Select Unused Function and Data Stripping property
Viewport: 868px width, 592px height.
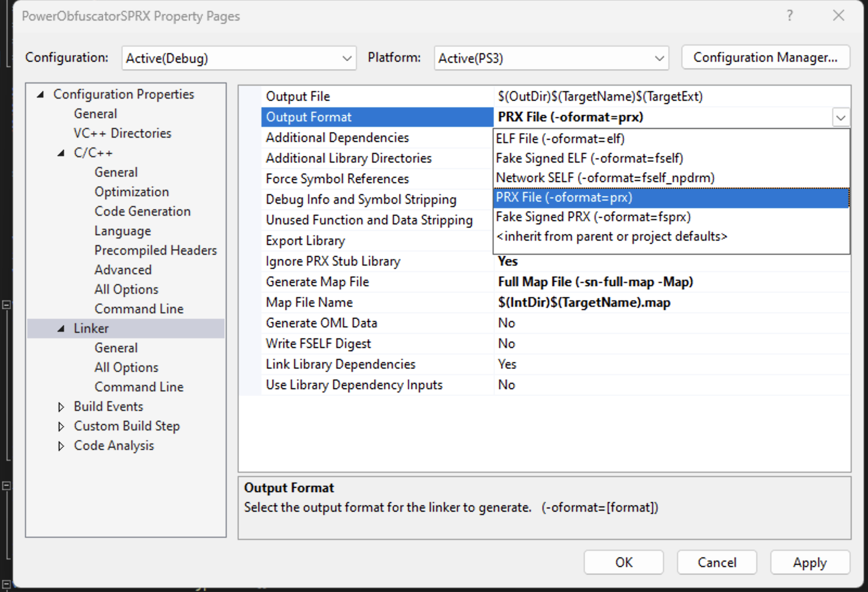pyautogui.click(x=369, y=220)
